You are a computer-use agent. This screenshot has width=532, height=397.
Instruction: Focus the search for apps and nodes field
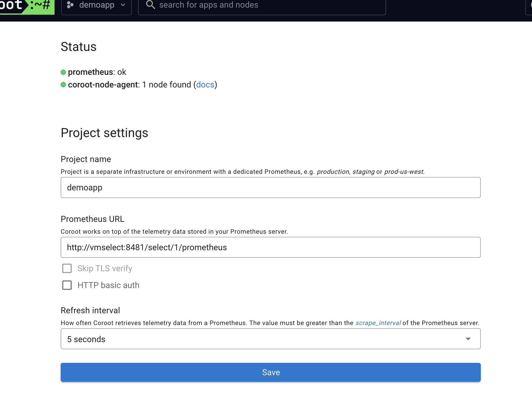262,6
